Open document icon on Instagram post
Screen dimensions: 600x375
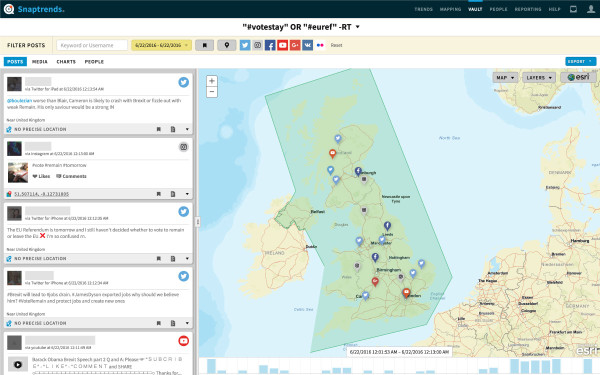coord(173,194)
